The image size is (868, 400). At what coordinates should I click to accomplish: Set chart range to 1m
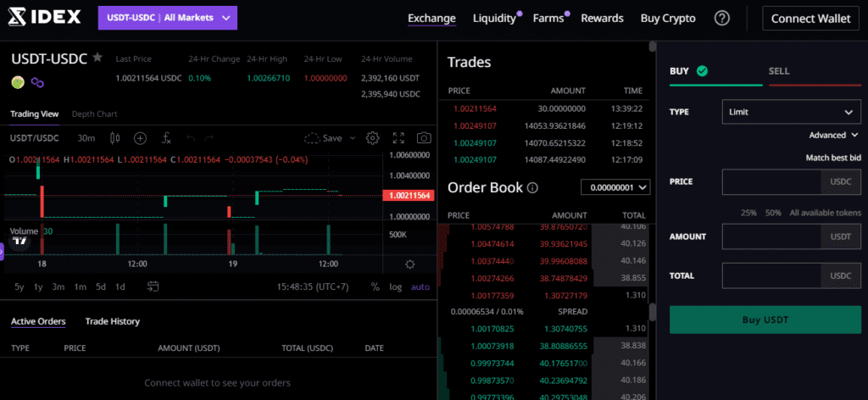[81, 286]
